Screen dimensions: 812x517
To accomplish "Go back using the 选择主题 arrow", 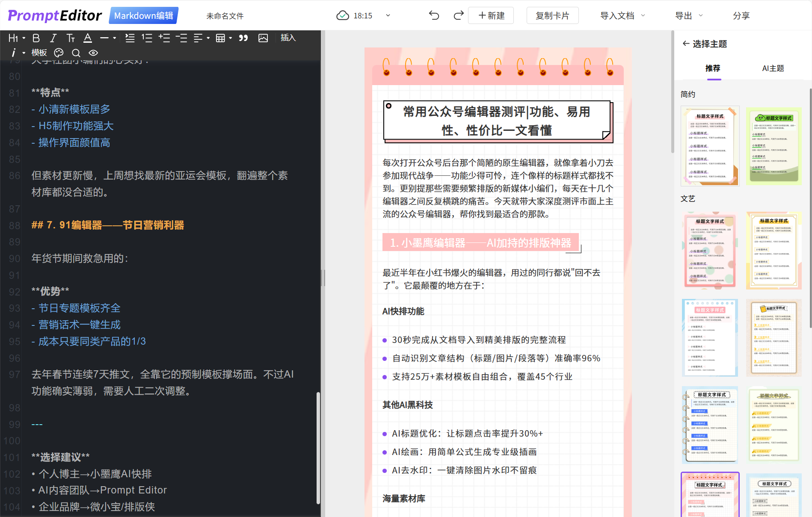I will click(686, 44).
